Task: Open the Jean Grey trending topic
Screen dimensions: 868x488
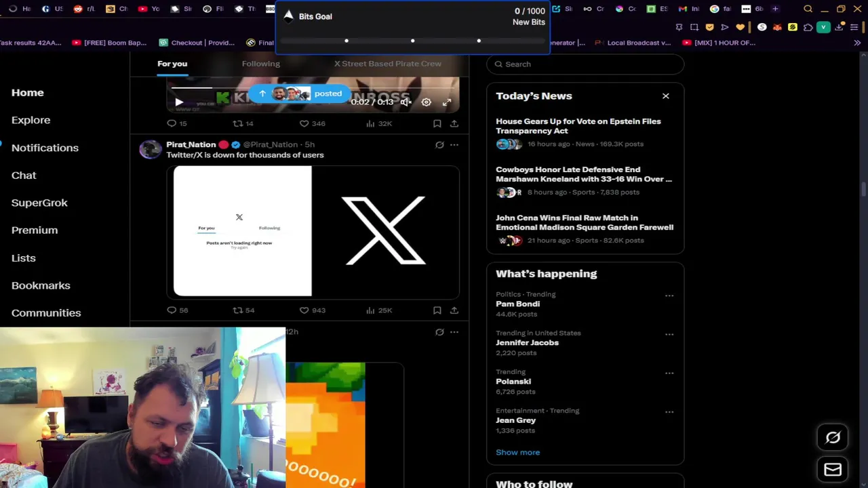Action: [515, 420]
